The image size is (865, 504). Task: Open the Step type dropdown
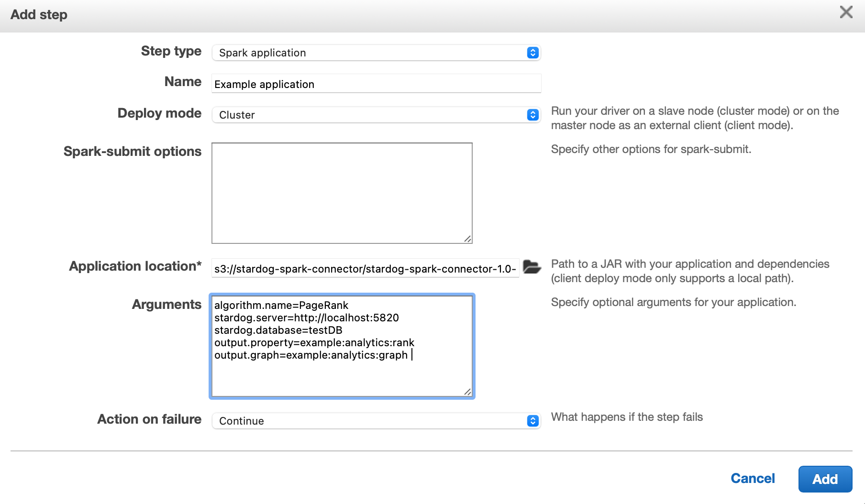pos(376,53)
